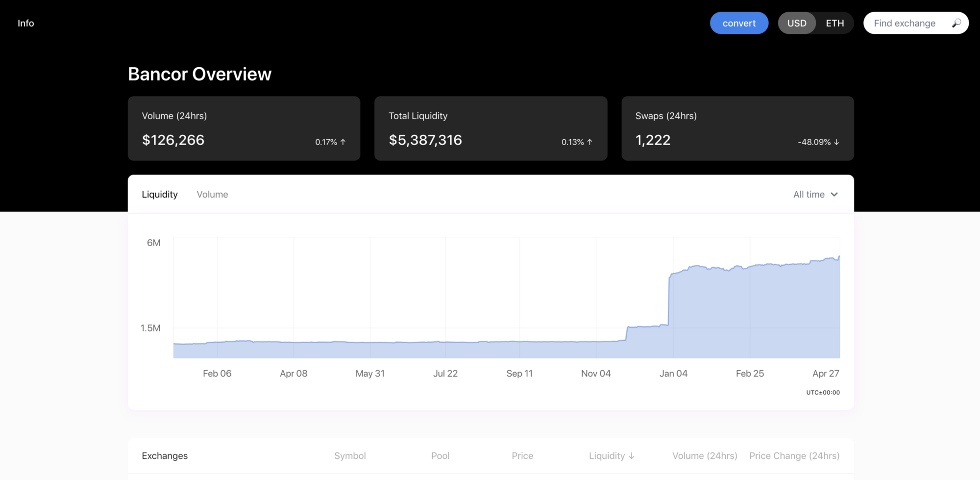Viewport: 980px width, 480px height.
Task: Click the UTC±00:00 timezone label
Action: click(823, 392)
